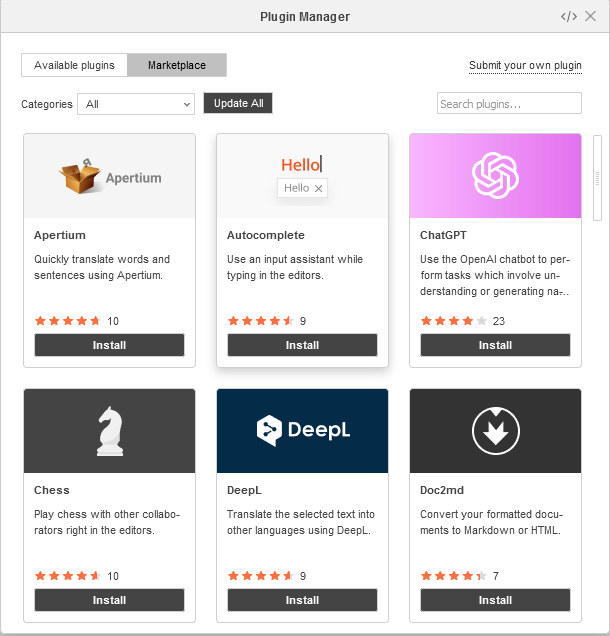Close the Plugin Manager dialog
This screenshot has width=610, height=636.
[591, 16]
